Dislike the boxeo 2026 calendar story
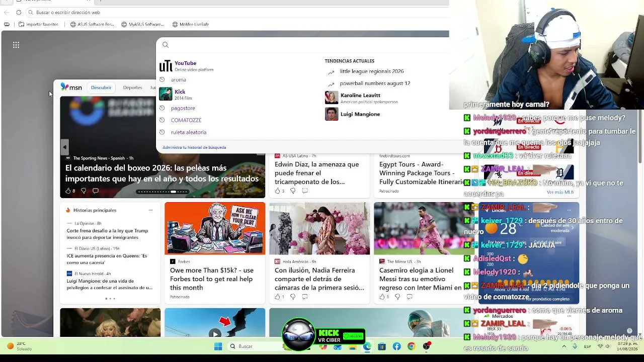Image resolution: width=644 pixels, height=362 pixels. 84,191
